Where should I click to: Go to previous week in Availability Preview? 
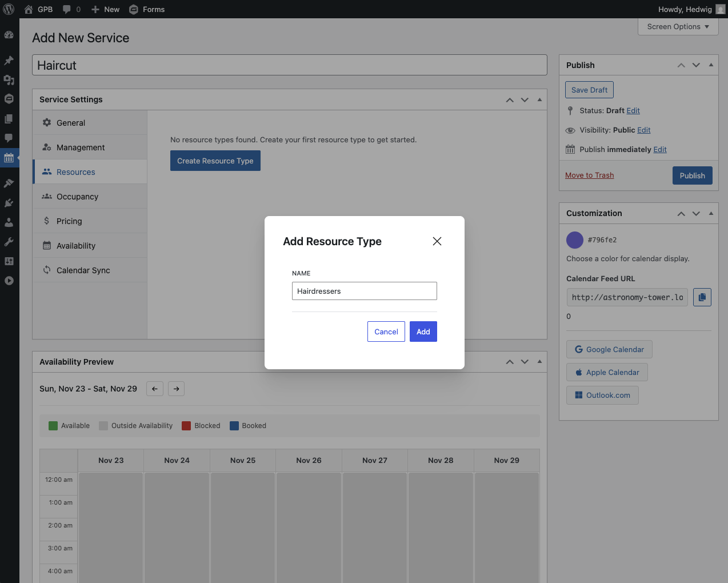click(x=155, y=389)
